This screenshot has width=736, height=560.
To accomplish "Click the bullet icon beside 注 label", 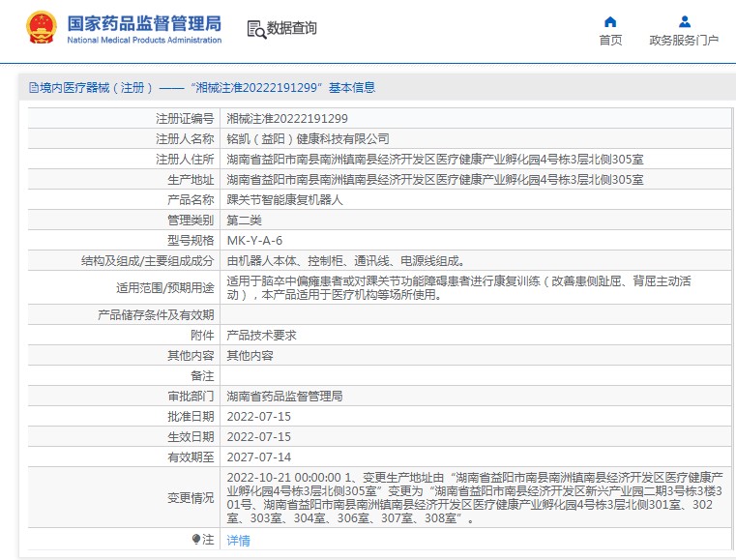I will (x=196, y=540).
